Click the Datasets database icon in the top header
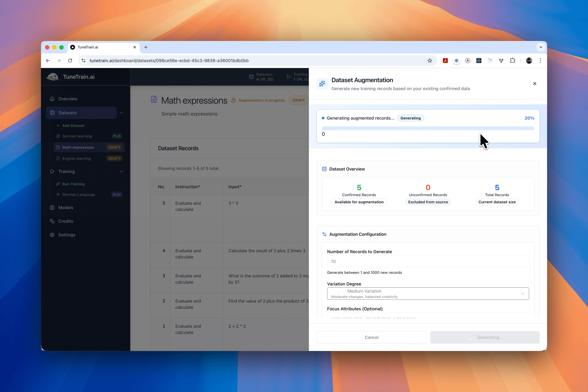The image size is (588, 392). coord(251,77)
